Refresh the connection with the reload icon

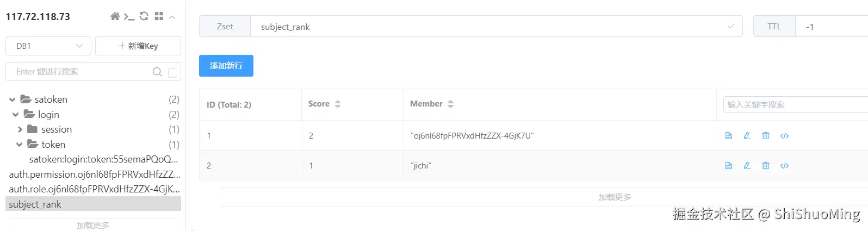click(x=144, y=16)
